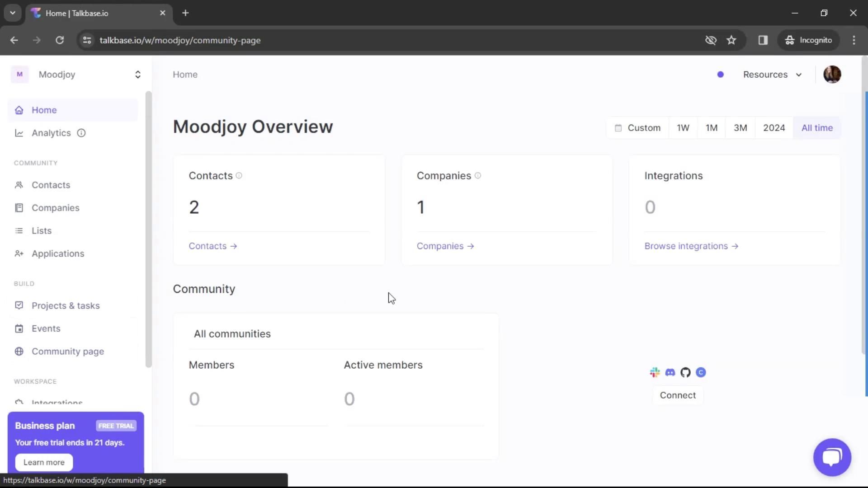
Task: Open the Home item in sidebar
Action: point(72,110)
